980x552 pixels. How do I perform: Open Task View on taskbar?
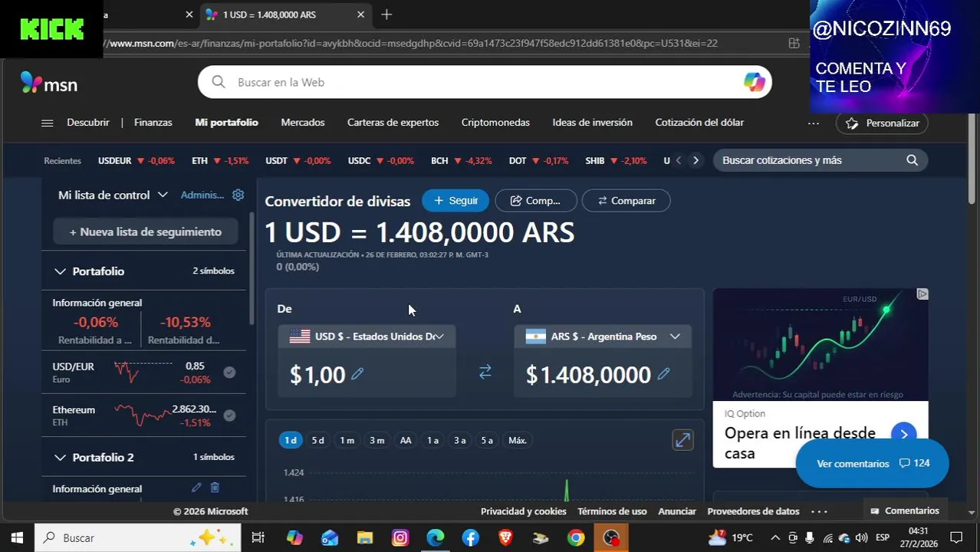(258, 537)
